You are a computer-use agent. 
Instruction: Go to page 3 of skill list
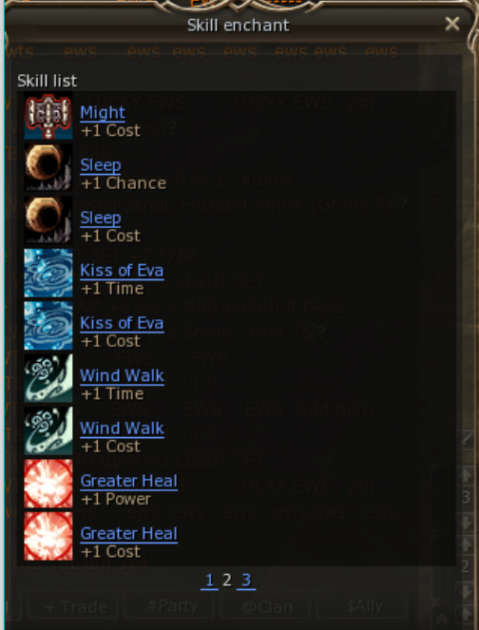246,580
